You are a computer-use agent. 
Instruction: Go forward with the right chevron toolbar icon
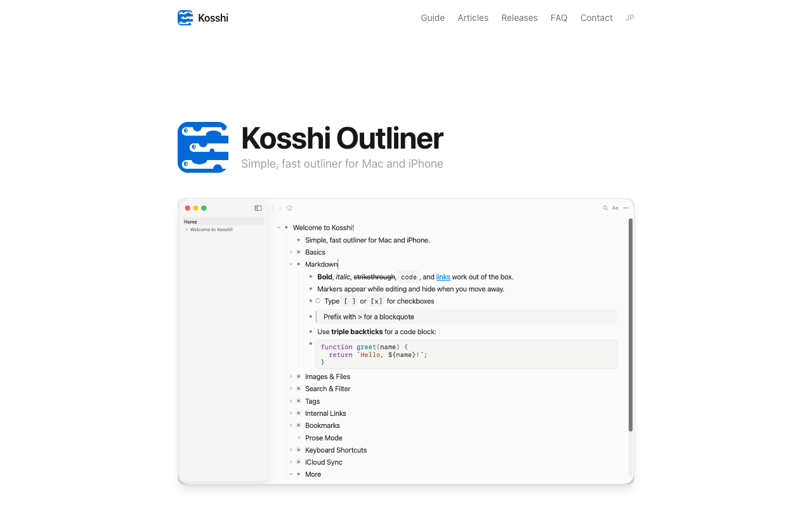280,208
